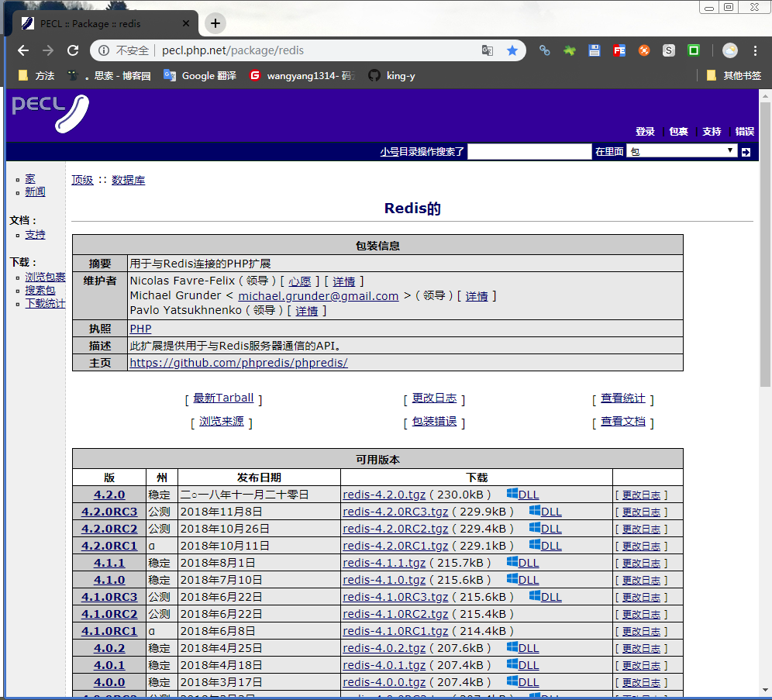This screenshot has height=700, width=772.
Task: Open the 家 sidebar link
Action: tap(30, 179)
